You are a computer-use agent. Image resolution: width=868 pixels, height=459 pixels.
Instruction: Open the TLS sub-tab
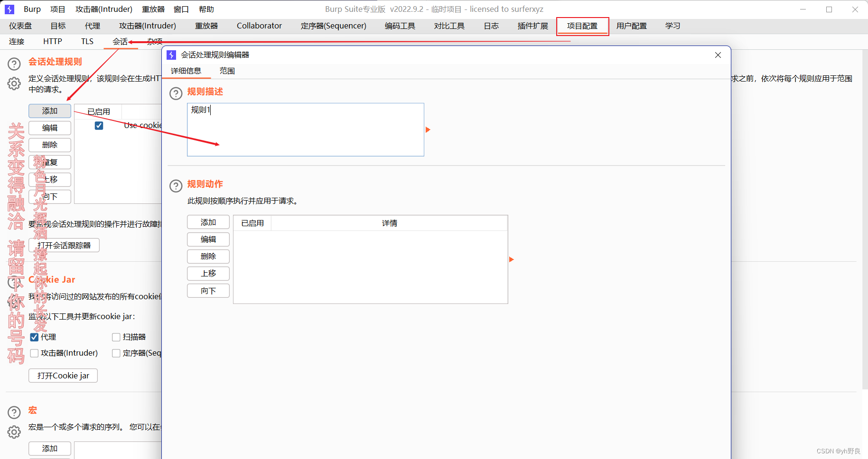tap(87, 42)
